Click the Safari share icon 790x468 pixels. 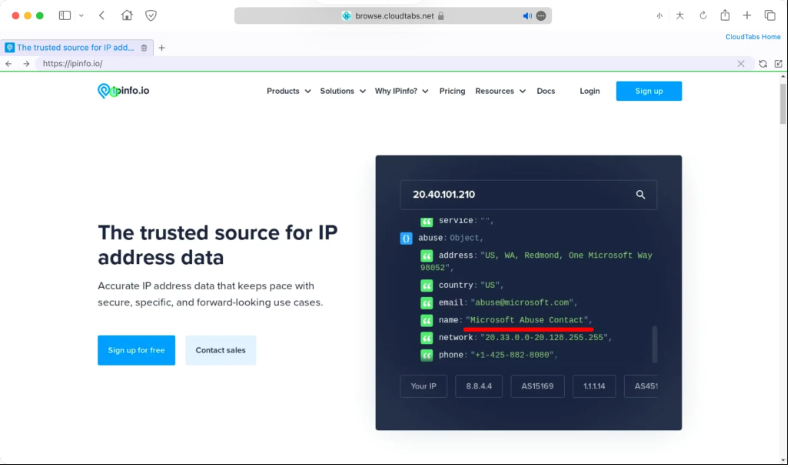coord(725,16)
